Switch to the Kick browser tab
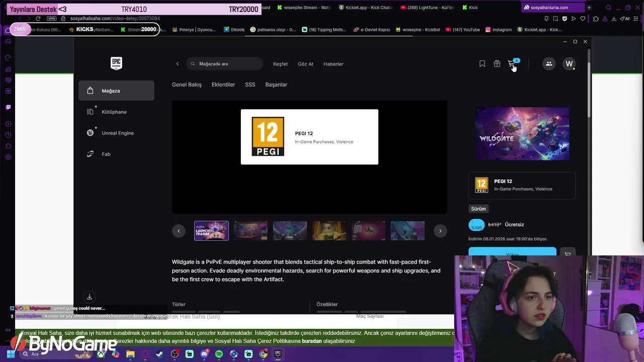 pyautogui.click(x=469, y=8)
